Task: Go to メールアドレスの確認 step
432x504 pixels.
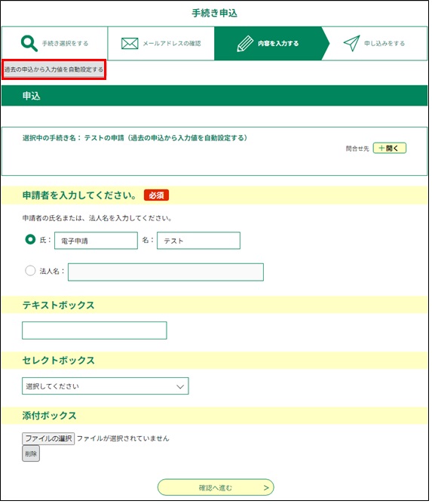Action: pyautogui.click(x=161, y=44)
